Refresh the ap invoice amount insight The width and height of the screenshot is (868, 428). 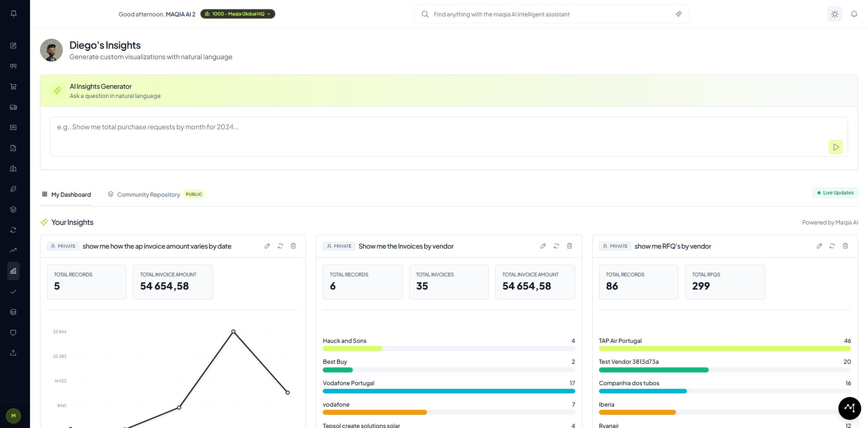(280, 246)
